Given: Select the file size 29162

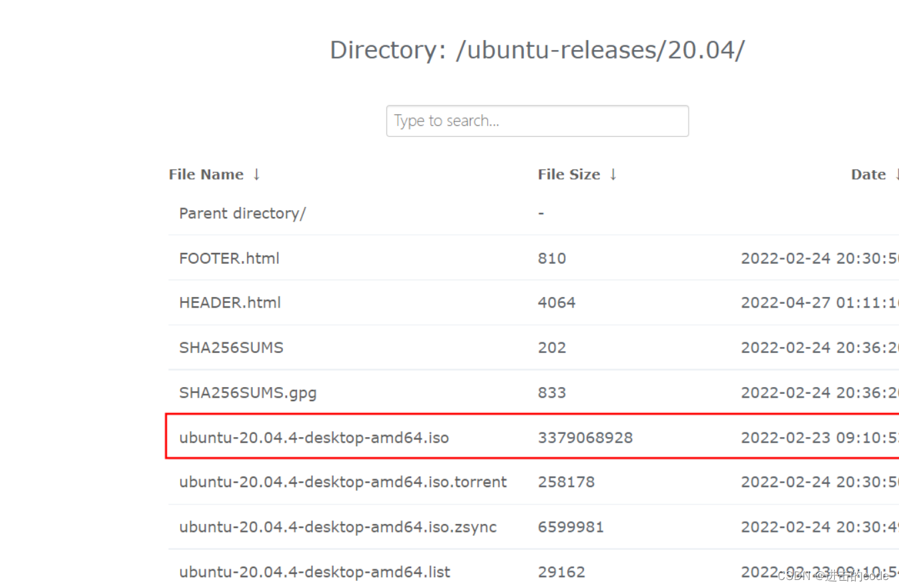Looking at the screenshot, I should click(x=561, y=572).
